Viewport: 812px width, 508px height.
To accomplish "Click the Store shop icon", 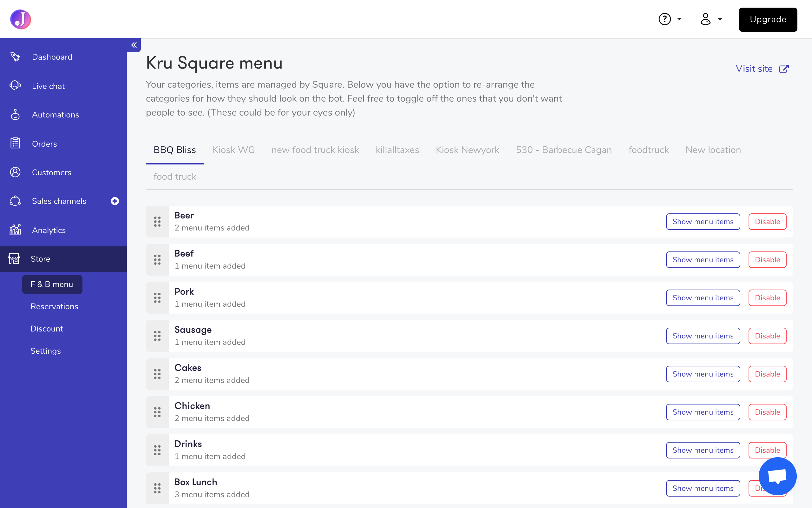I will coord(14,259).
